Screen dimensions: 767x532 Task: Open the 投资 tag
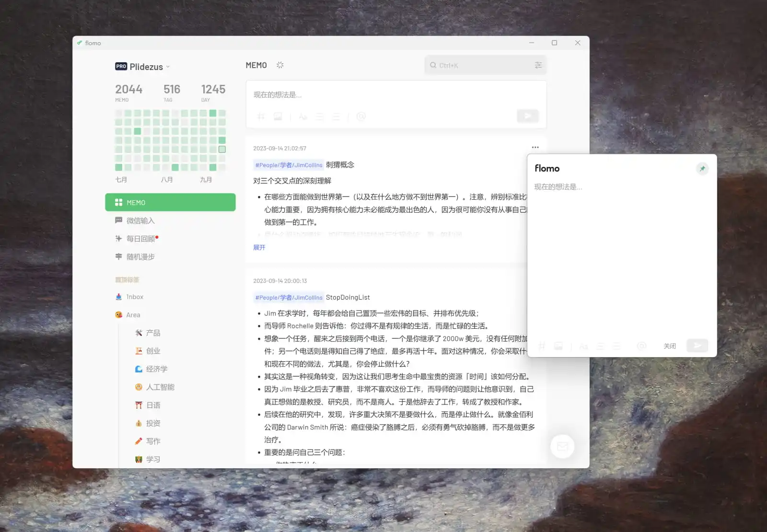(148, 423)
